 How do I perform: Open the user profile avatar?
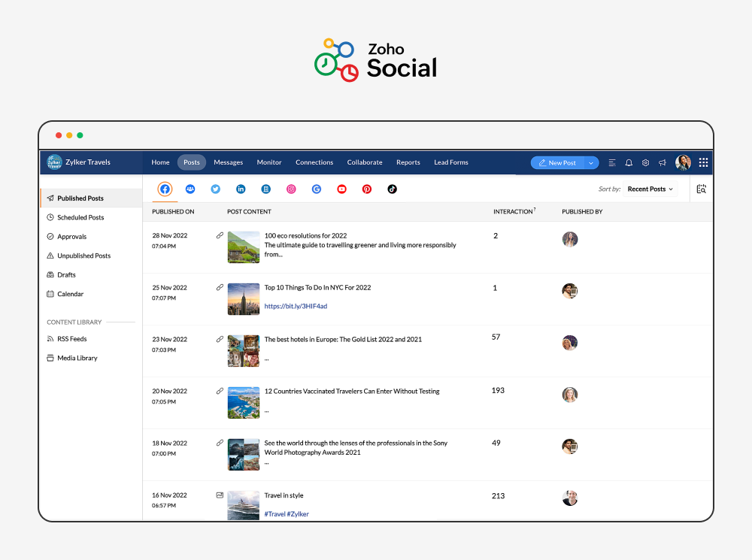point(683,162)
